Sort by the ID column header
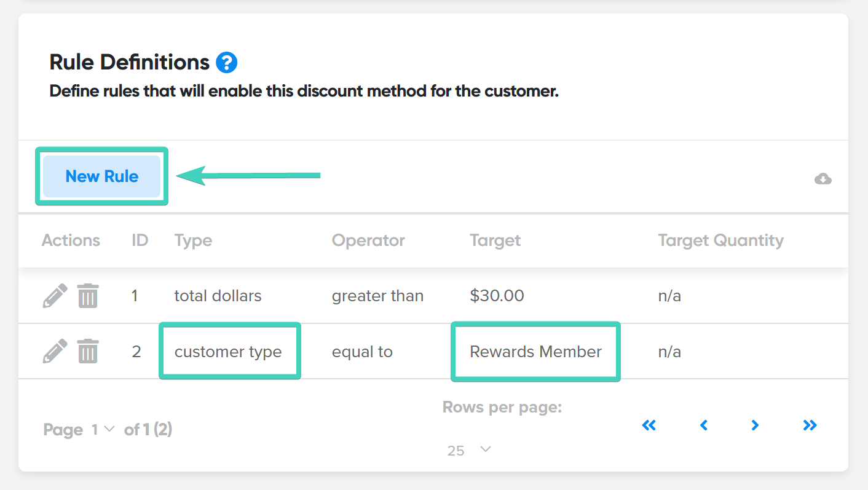The height and width of the screenshot is (490, 868). (x=140, y=240)
